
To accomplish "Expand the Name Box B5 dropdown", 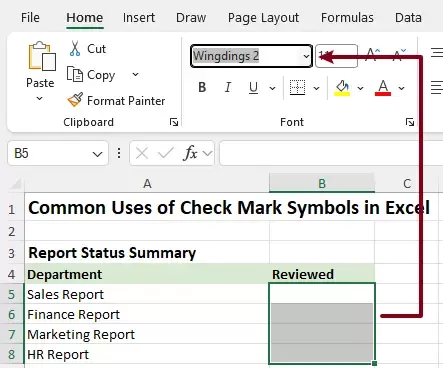I will [x=97, y=154].
